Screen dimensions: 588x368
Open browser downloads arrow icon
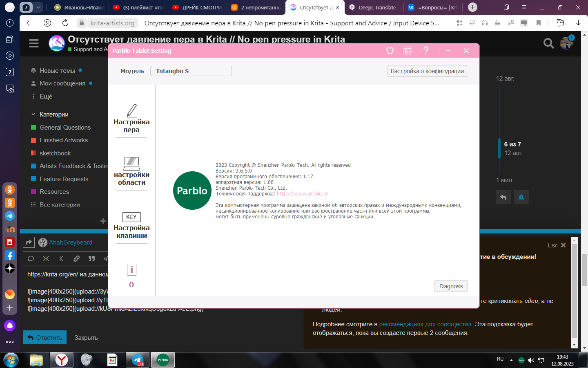coord(578,23)
